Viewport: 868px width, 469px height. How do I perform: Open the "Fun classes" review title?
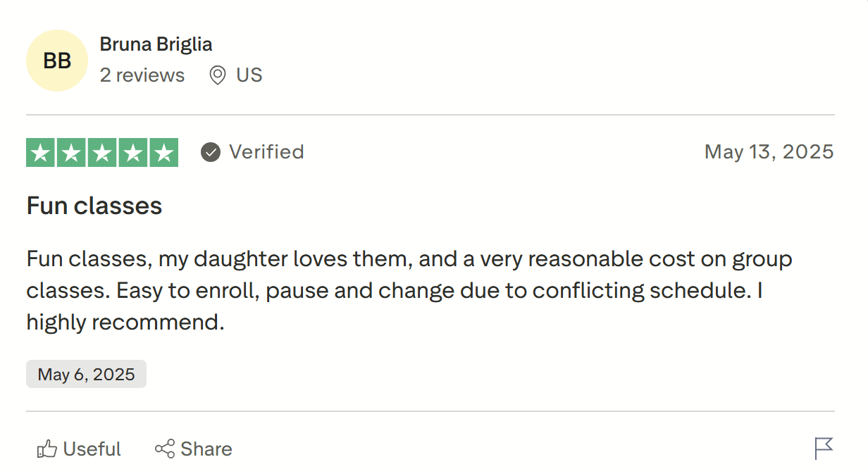pyautogui.click(x=94, y=206)
